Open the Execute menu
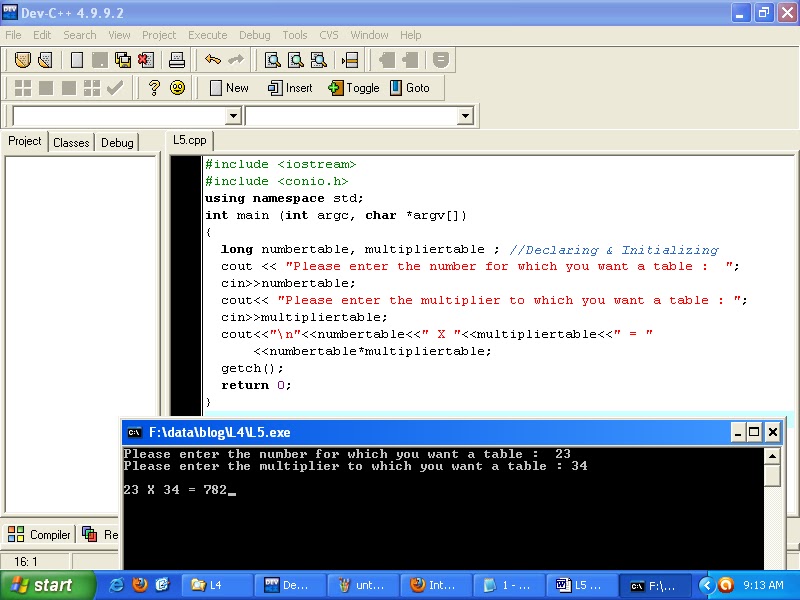This screenshot has height=600, width=800. tap(208, 35)
